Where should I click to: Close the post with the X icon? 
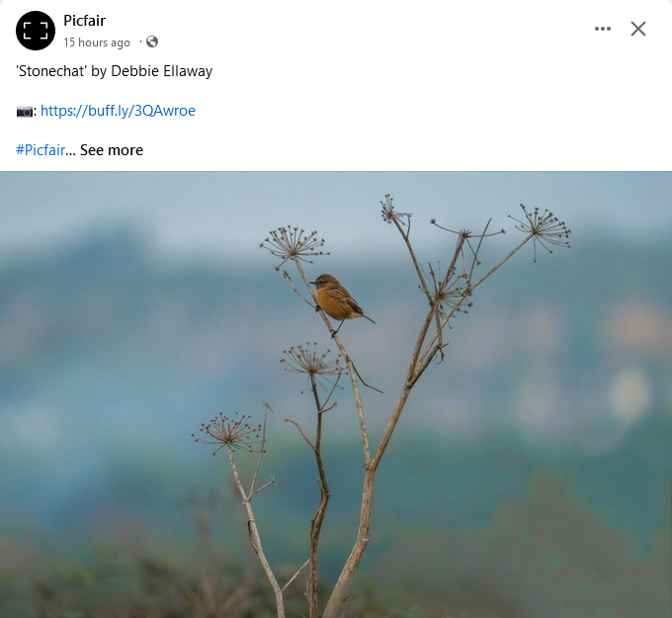(638, 29)
